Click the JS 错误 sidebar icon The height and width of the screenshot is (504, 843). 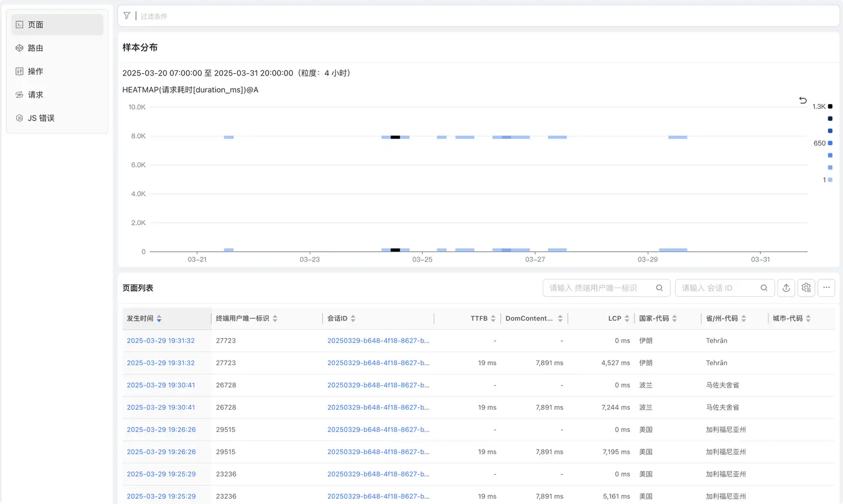19,118
